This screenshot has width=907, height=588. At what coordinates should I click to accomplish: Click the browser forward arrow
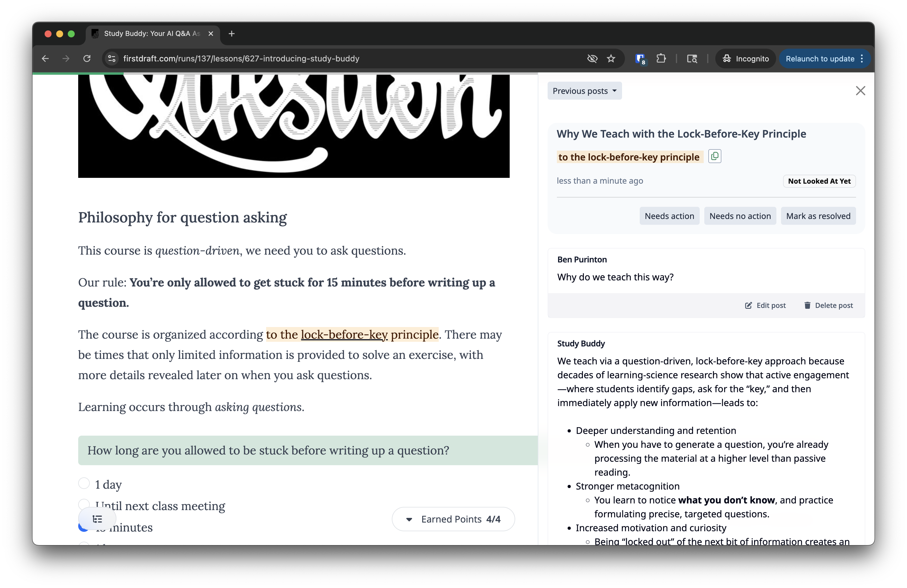click(x=66, y=59)
